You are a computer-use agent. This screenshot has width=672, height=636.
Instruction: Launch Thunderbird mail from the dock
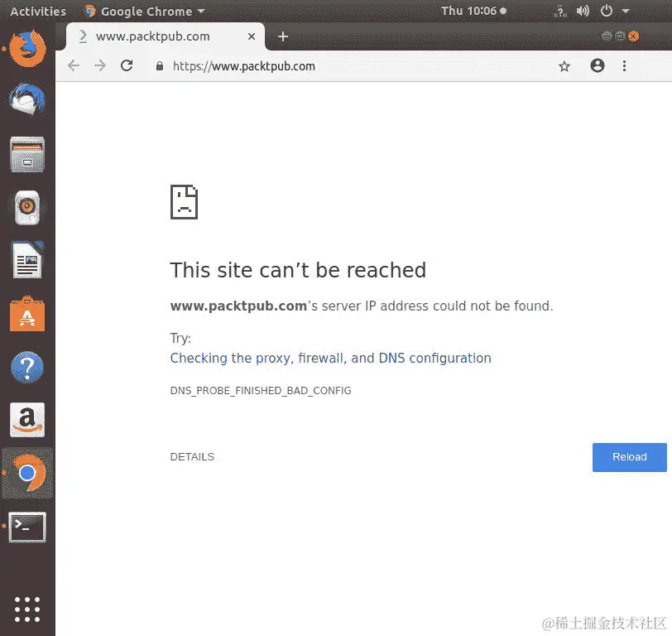27,100
